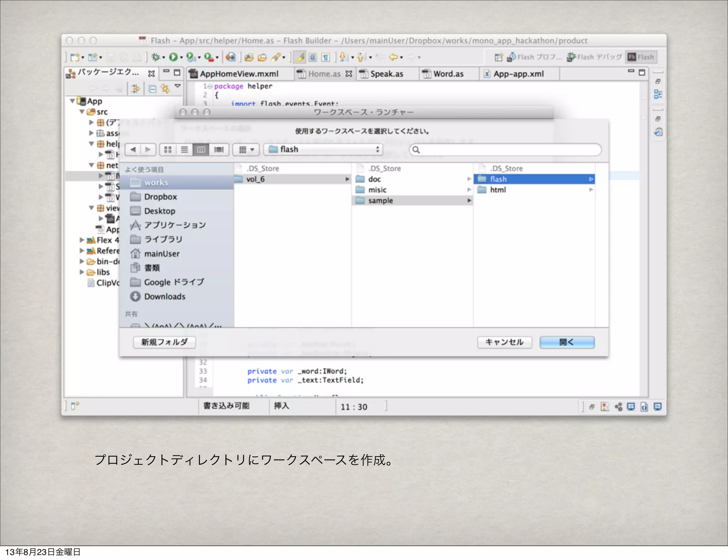728x560 pixels.
Task: Switch to the Flash Debug perspective
Action: coord(594,57)
